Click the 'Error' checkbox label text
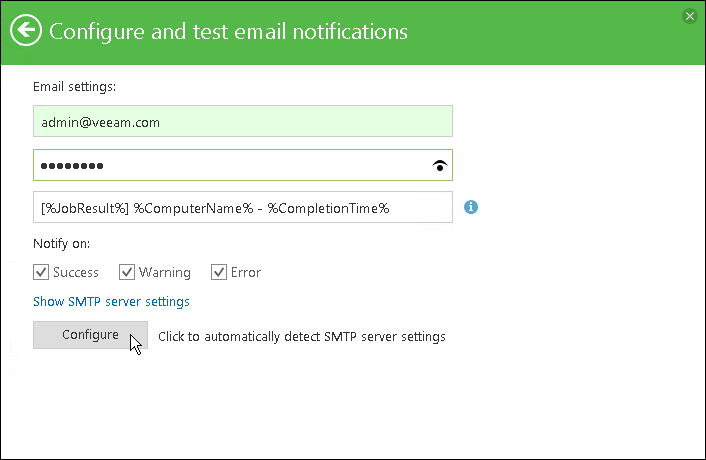 pyautogui.click(x=245, y=272)
